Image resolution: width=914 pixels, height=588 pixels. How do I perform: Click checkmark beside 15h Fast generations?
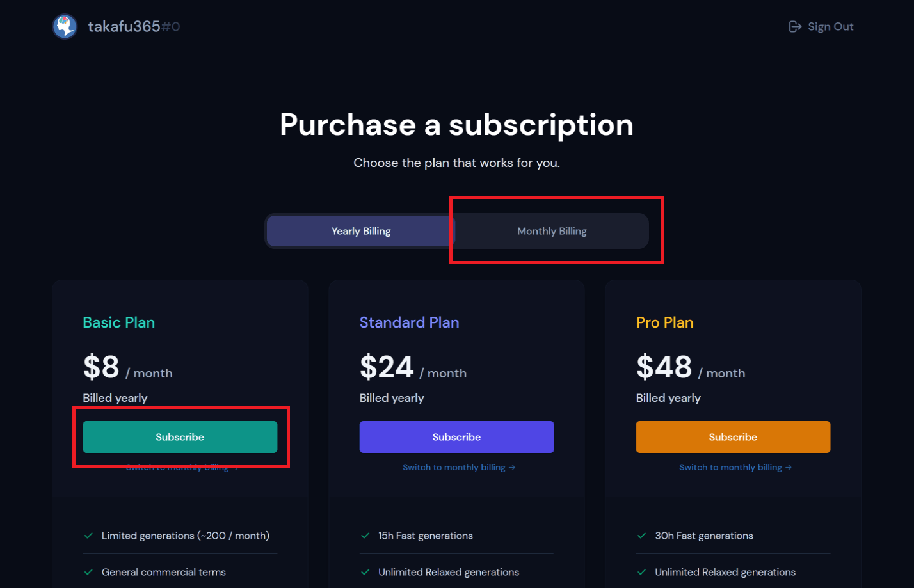tap(365, 536)
